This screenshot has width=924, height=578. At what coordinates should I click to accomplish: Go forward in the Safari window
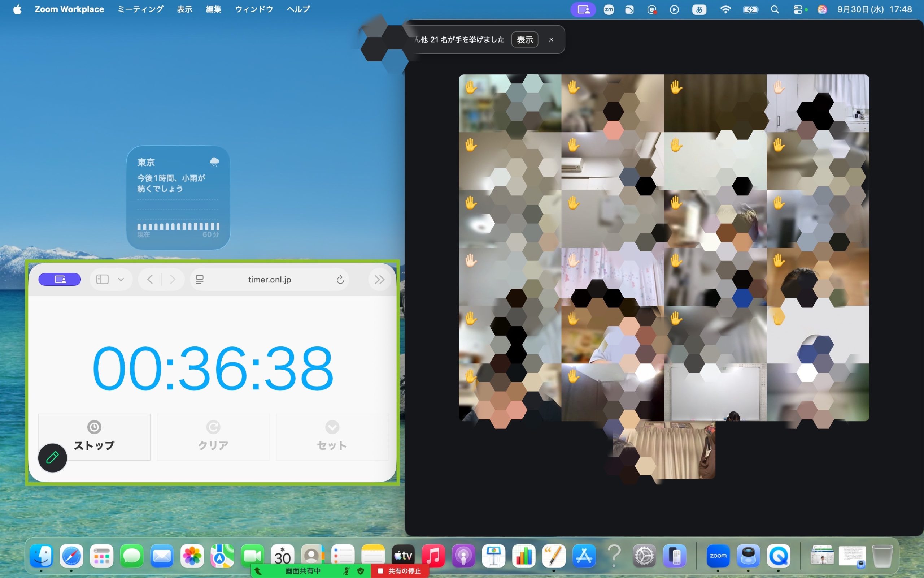coord(173,280)
